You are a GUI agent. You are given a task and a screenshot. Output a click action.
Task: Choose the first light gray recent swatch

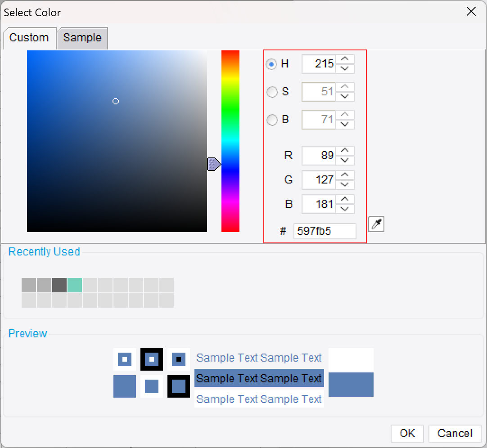[29, 285]
